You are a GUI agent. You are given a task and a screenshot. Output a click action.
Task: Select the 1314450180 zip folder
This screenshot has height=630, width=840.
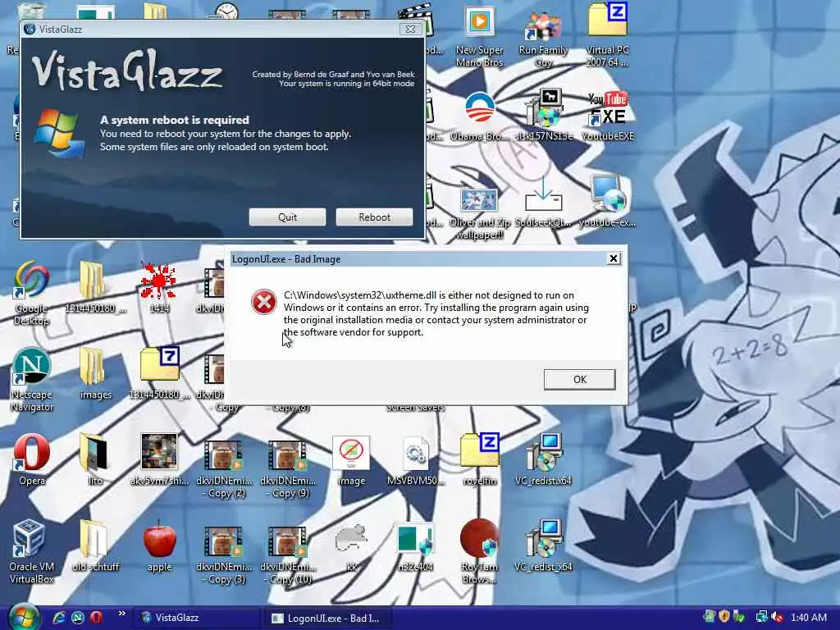[x=159, y=373]
